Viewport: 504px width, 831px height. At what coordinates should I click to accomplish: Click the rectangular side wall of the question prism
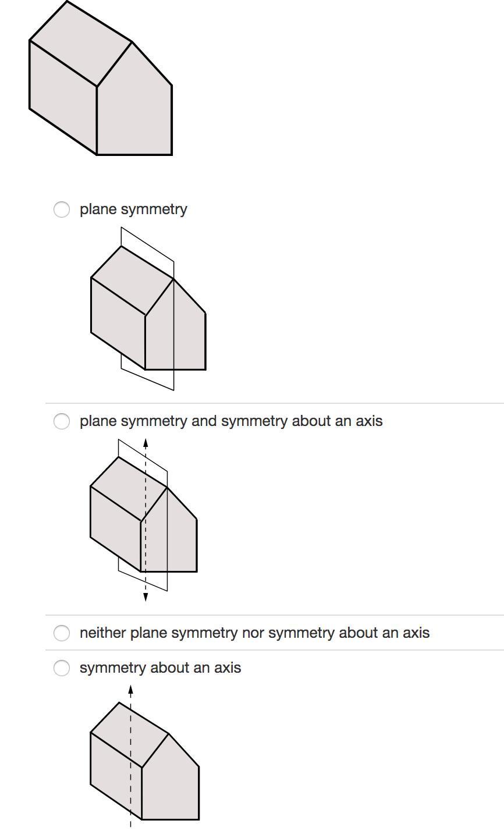63,97
